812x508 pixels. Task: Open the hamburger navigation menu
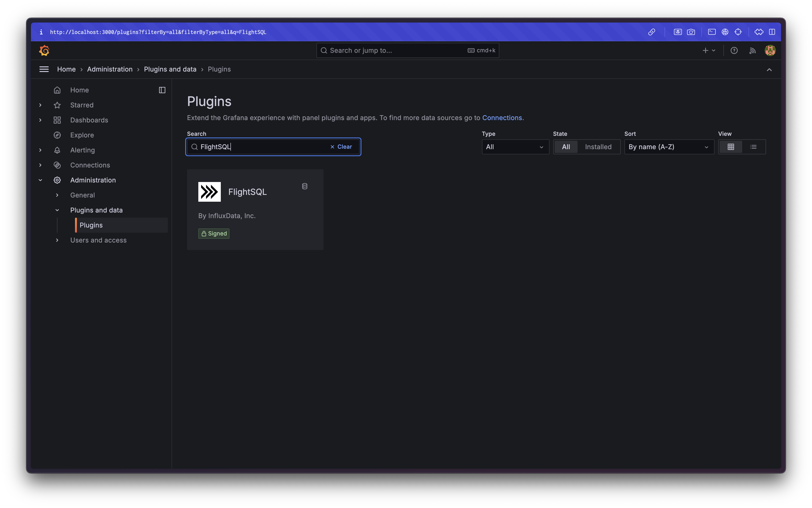point(44,69)
